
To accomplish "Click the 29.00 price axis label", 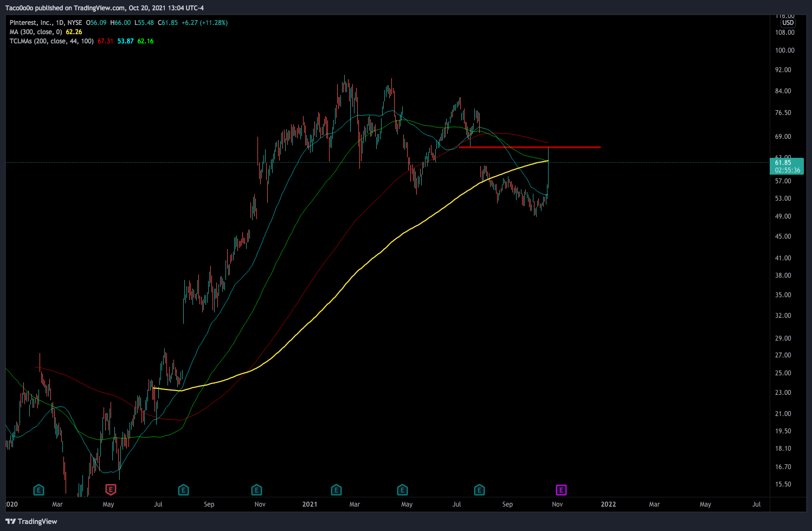I will click(783, 338).
